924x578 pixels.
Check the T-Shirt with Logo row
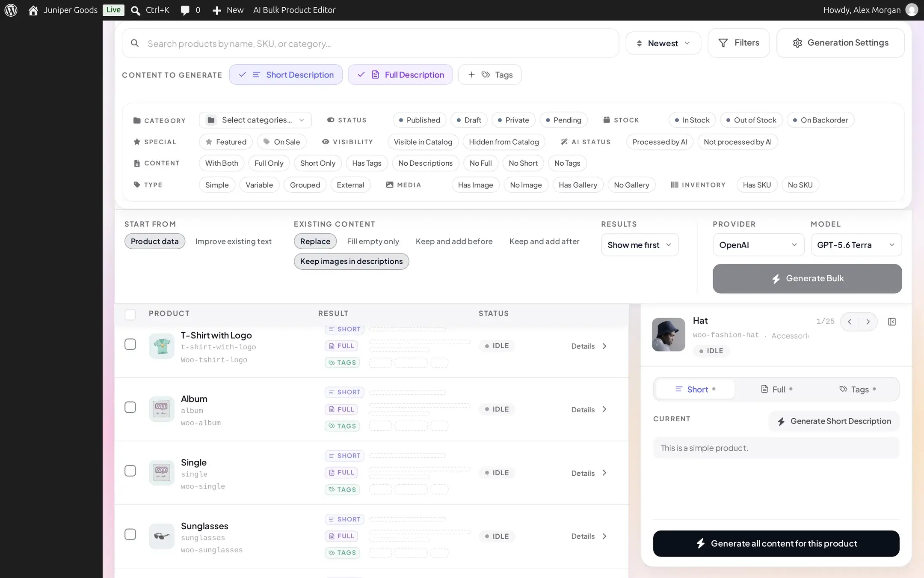click(130, 344)
